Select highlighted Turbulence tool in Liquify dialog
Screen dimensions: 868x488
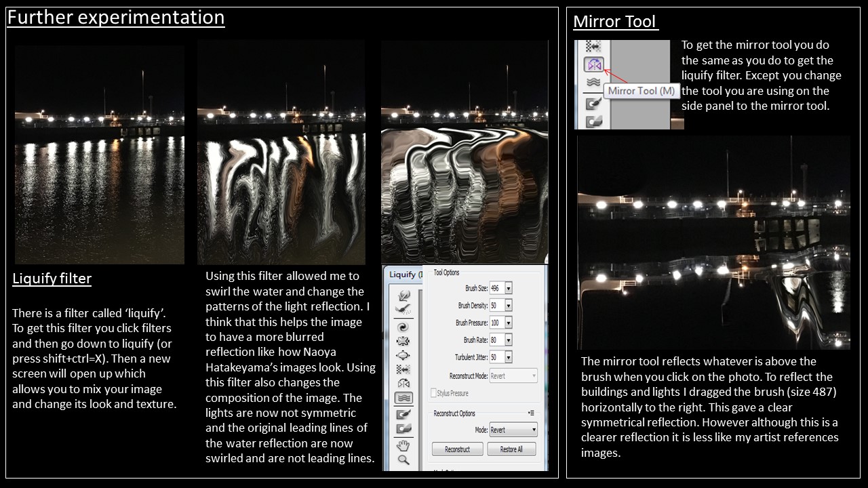(403, 399)
